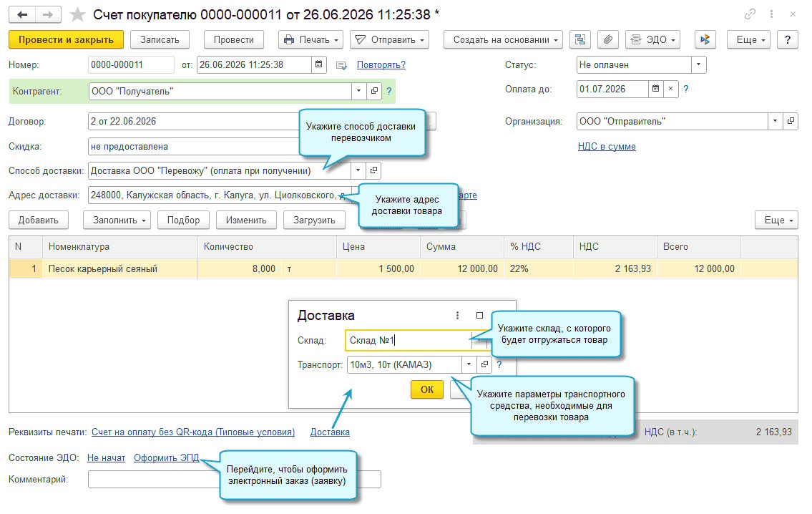The width and height of the screenshot is (812, 514).
Task: Open attached files with the paperclip icon
Action: coord(609,40)
